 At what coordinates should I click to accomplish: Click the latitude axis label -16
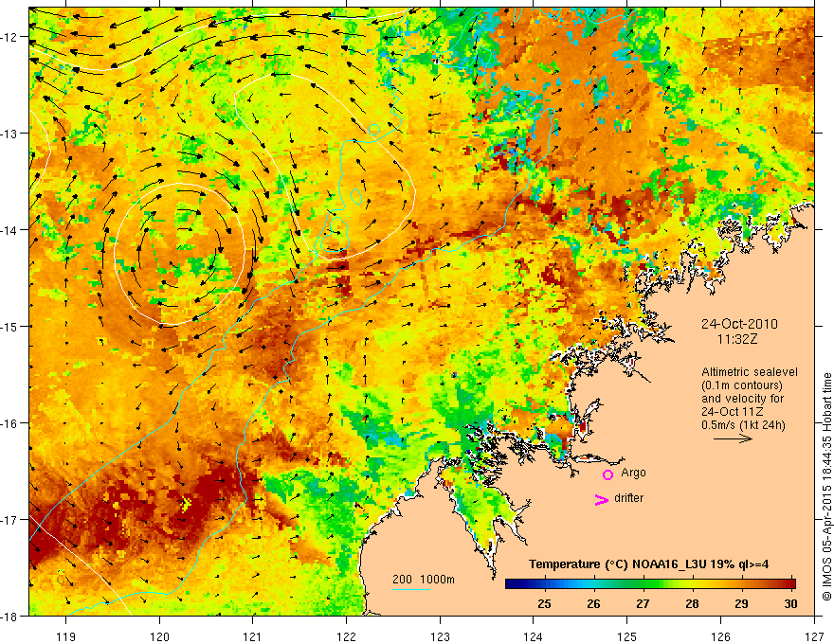tap(10, 423)
